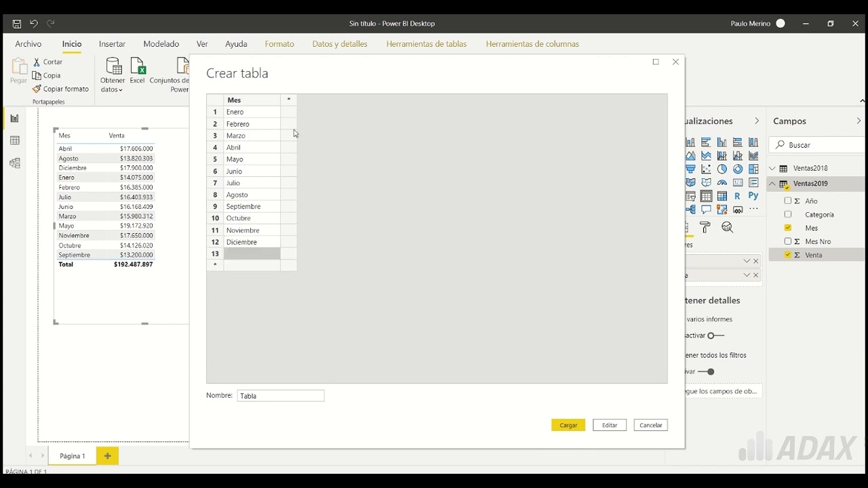Collapse the ribbon with the chevron
The width and height of the screenshot is (868, 488).
point(862,101)
